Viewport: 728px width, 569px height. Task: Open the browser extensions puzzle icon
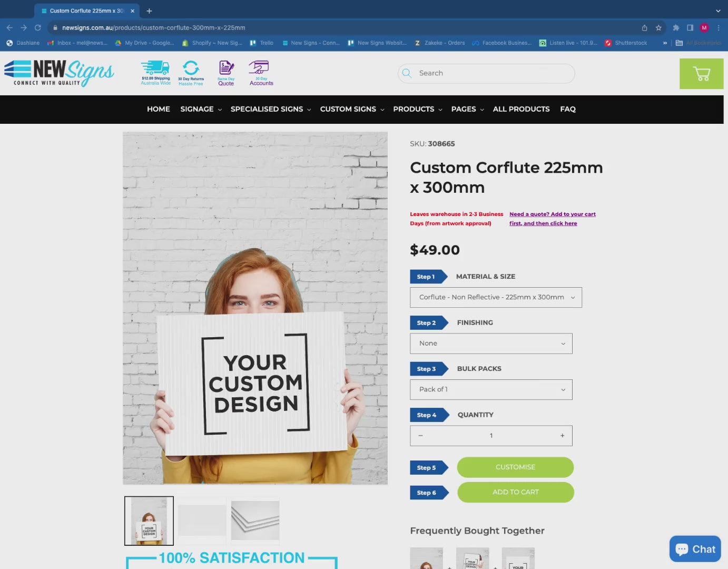676,27
